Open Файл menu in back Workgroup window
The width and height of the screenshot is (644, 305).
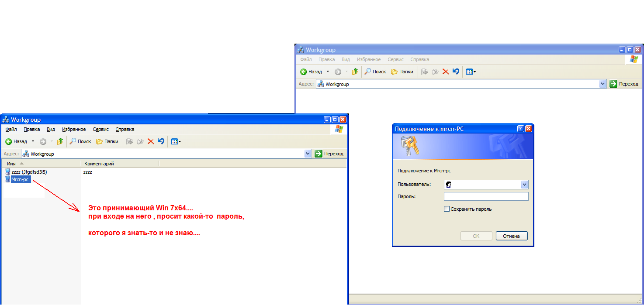pos(306,59)
